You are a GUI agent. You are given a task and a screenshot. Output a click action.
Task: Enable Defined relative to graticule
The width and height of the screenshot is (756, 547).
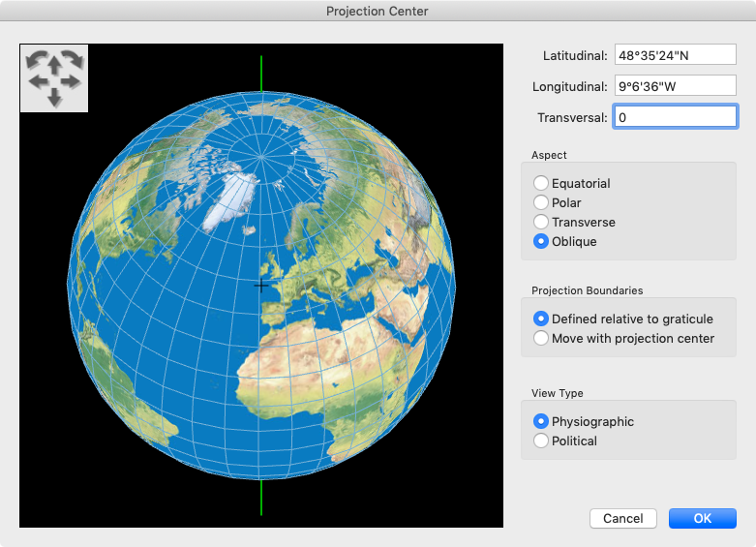(541, 319)
